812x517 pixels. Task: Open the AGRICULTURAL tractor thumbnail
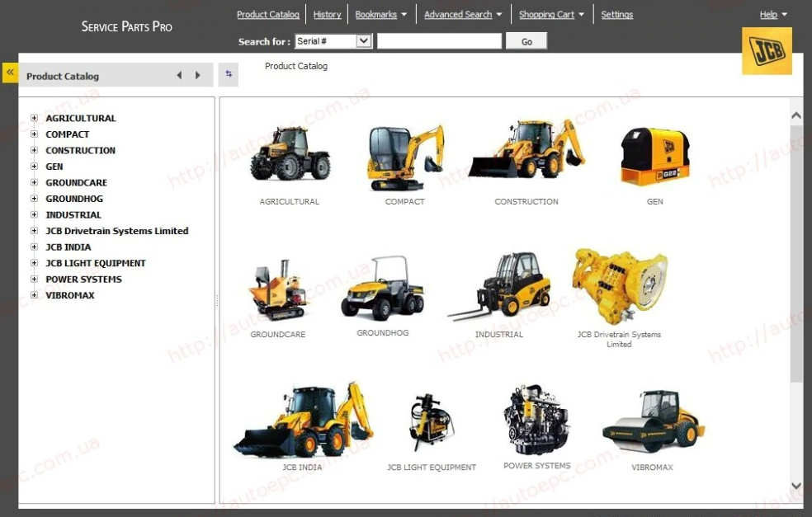[x=290, y=153]
